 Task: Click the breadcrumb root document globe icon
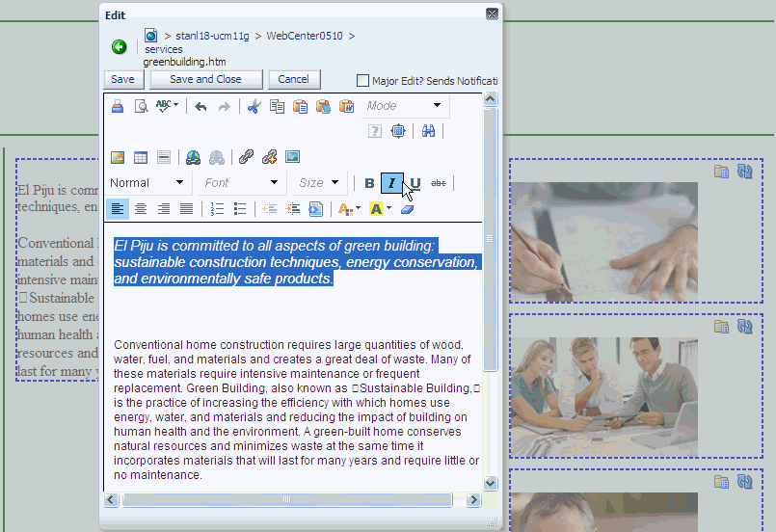(151, 35)
